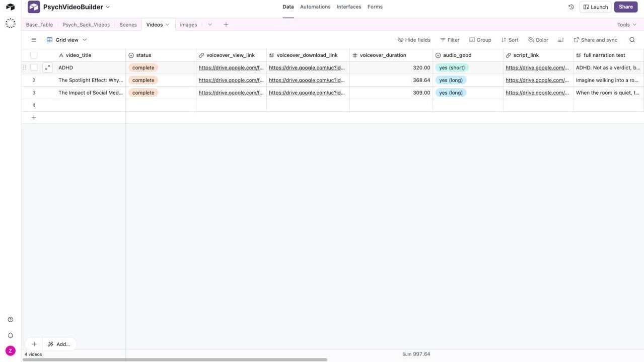Check the ADHD row checkbox

coord(34,67)
